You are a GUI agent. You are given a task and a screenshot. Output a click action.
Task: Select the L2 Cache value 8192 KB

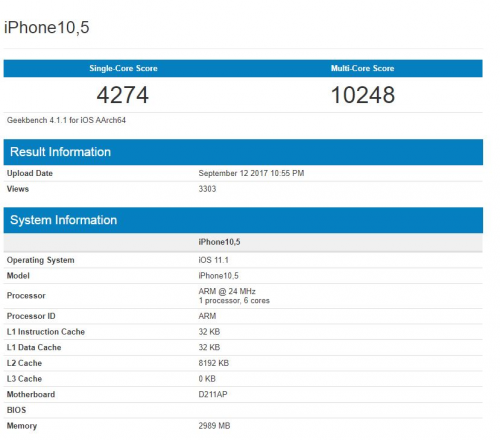pos(214,363)
